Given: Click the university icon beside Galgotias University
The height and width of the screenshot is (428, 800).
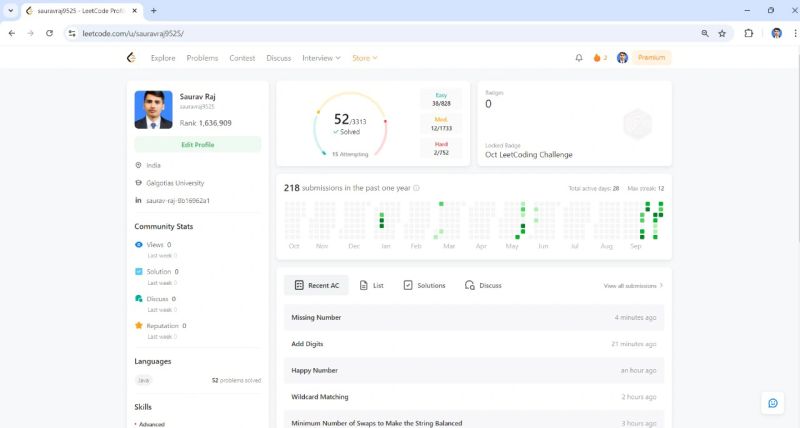Looking at the screenshot, I should click(x=138, y=183).
